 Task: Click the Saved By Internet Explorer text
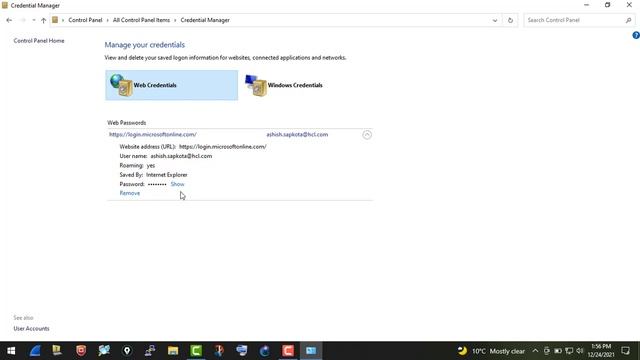[153, 175]
